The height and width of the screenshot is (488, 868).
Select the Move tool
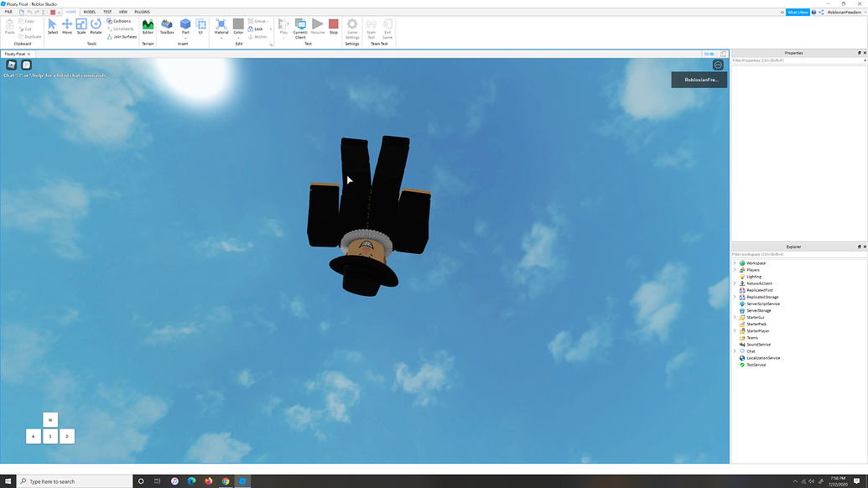coord(67,28)
